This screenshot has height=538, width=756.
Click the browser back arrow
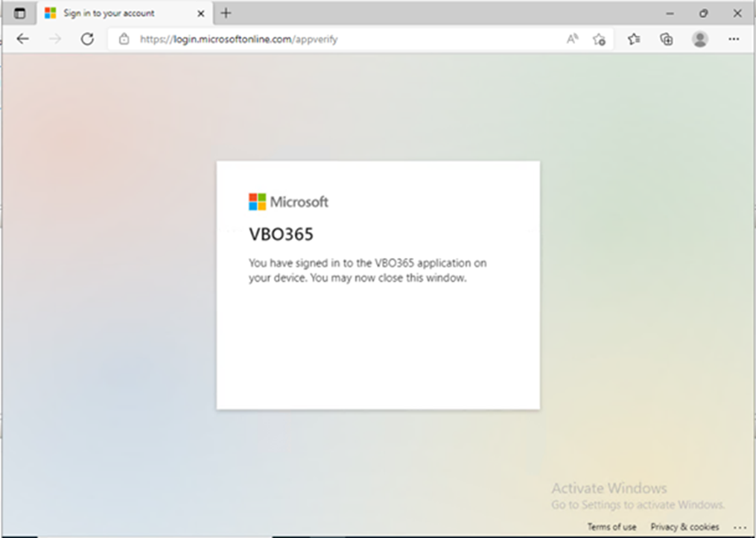22,39
